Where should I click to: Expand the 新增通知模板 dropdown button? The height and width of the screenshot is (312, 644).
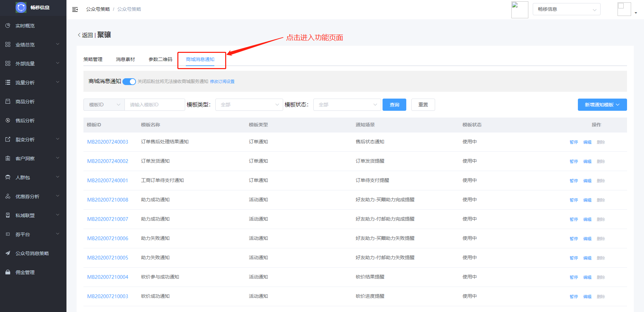tap(602, 105)
